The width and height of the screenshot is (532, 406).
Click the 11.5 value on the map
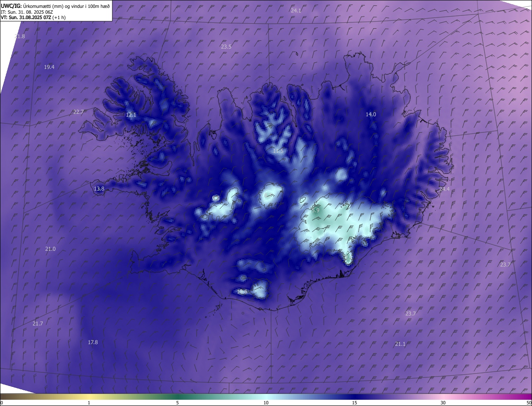pos(278,151)
